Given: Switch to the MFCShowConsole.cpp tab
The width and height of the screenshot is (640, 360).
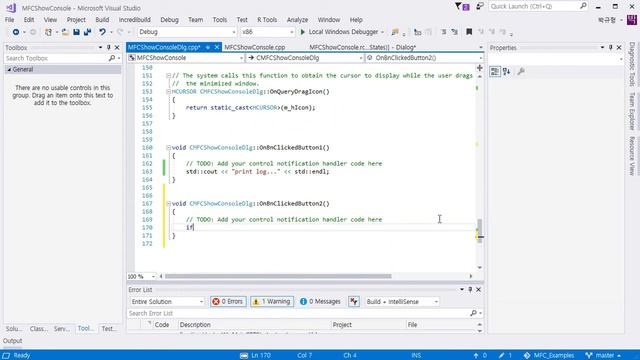Looking at the screenshot, I should click(x=255, y=47).
